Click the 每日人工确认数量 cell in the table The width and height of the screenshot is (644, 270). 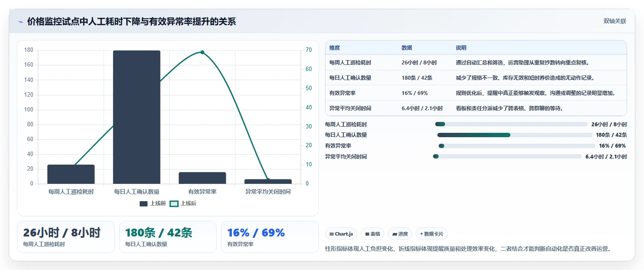click(x=350, y=78)
